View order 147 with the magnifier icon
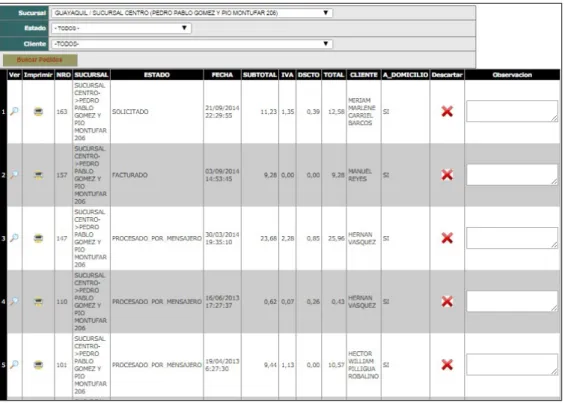Screen dimensions: 565x403 coord(14,238)
